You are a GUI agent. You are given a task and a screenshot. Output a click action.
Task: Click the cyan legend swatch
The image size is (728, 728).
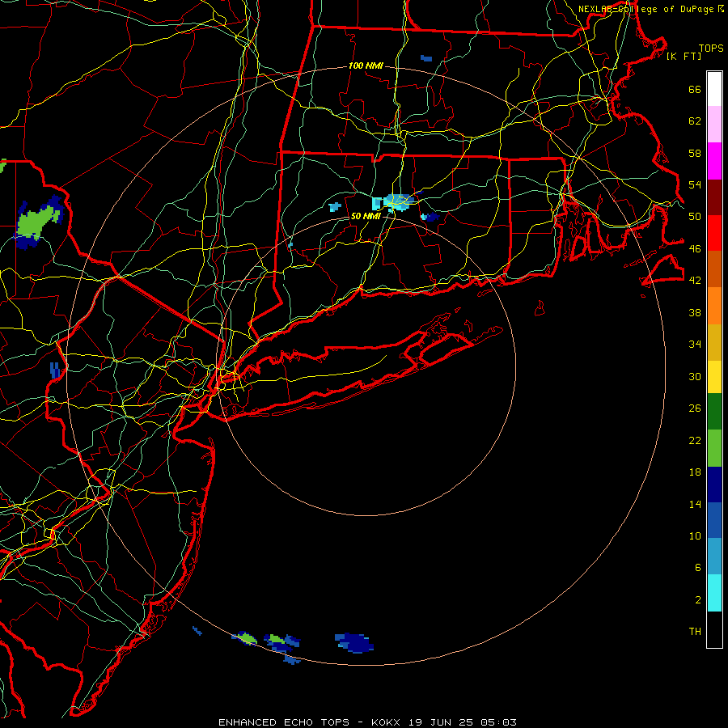pyautogui.click(x=714, y=593)
